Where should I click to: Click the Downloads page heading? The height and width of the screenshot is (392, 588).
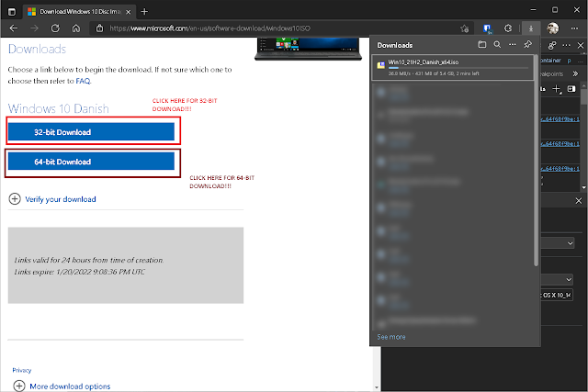click(x=37, y=49)
